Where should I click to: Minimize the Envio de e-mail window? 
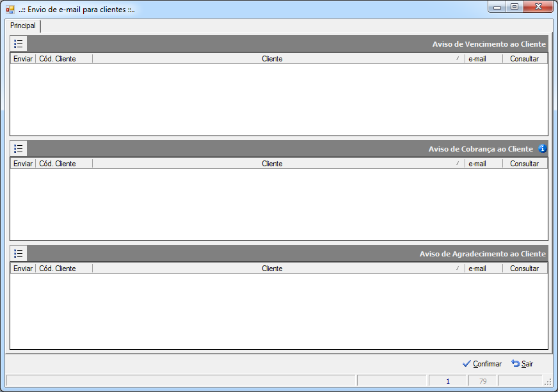coord(497,7)
